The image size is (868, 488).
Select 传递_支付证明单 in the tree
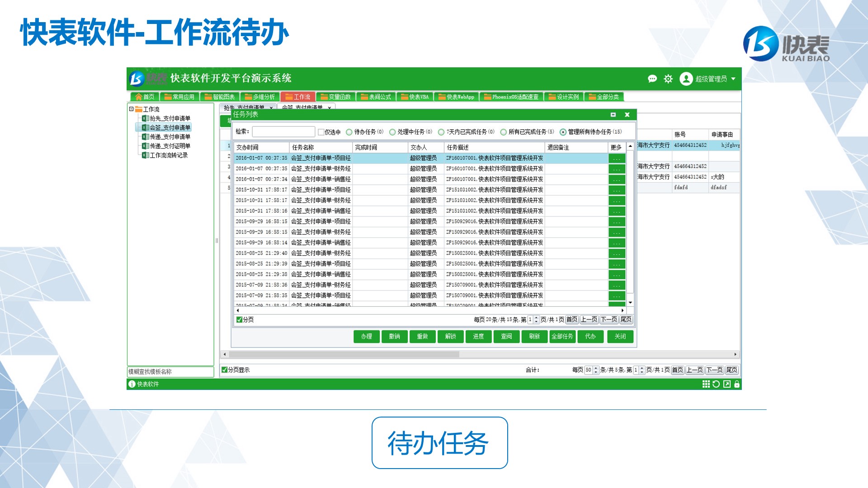166,146
